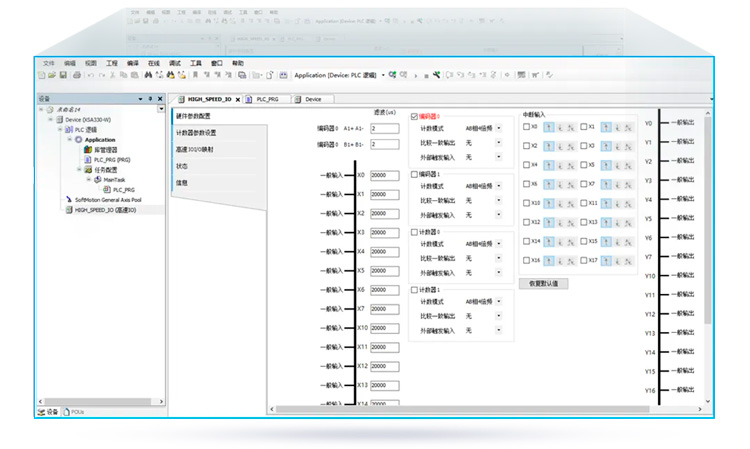Open an existing project with the folder icon

pos(52,75)
